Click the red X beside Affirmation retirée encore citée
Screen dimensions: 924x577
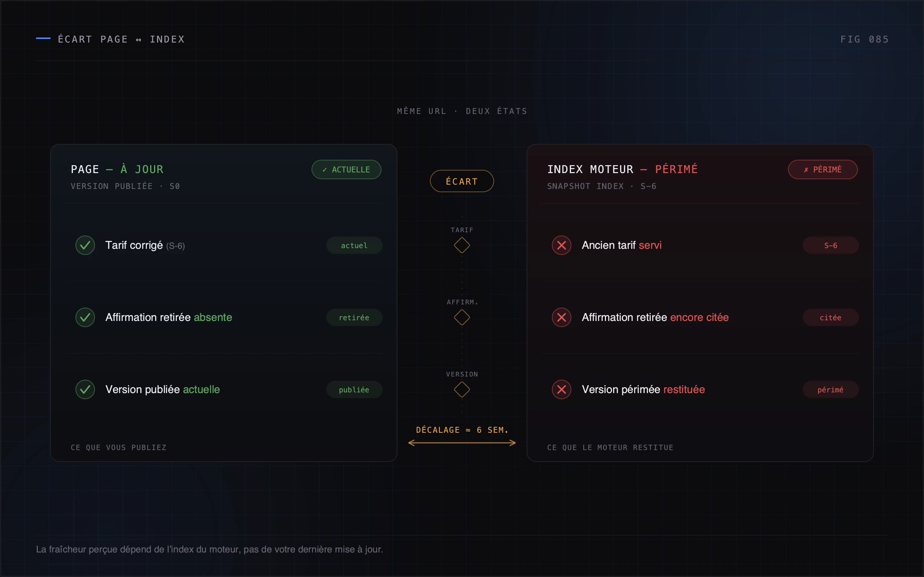[x=561, y=317]
